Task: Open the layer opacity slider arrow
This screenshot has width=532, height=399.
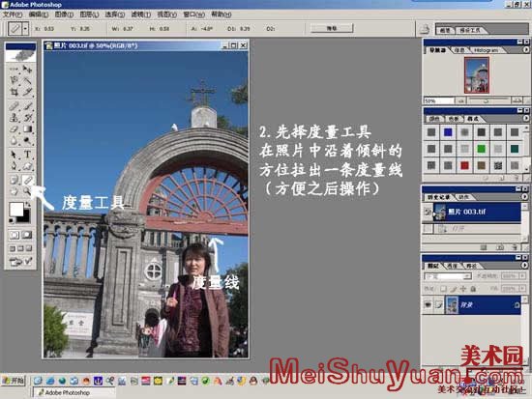Action: point(522,276)
